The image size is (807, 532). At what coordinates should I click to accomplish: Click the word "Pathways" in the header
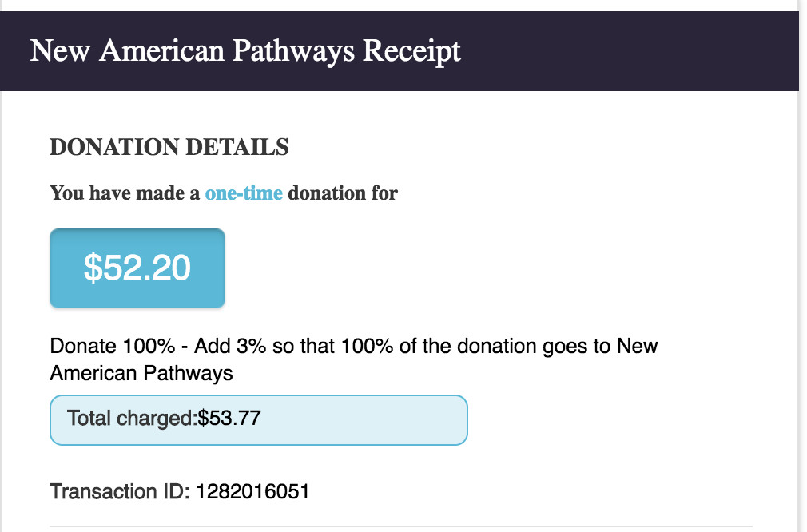[x=295, y=51]
